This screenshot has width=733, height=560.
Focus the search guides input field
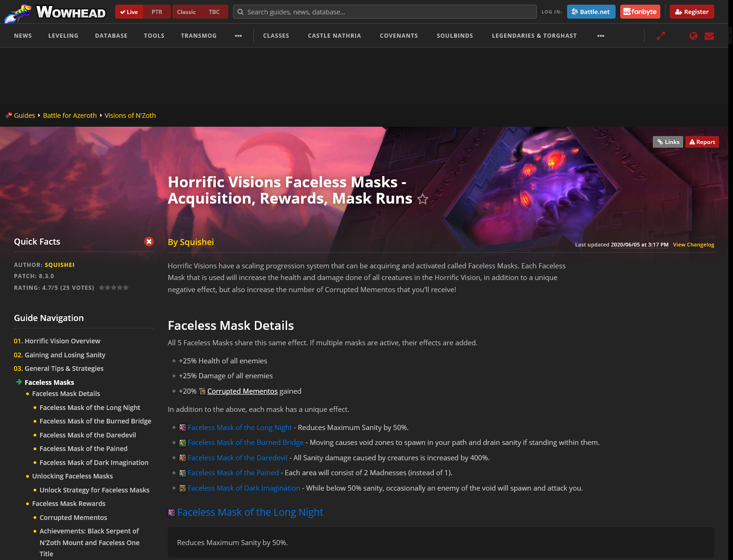[384, 12]
